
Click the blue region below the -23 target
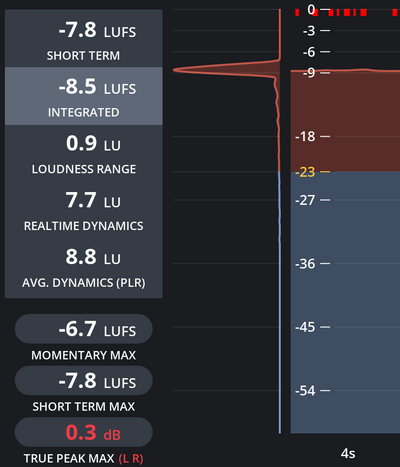[345, 302]
